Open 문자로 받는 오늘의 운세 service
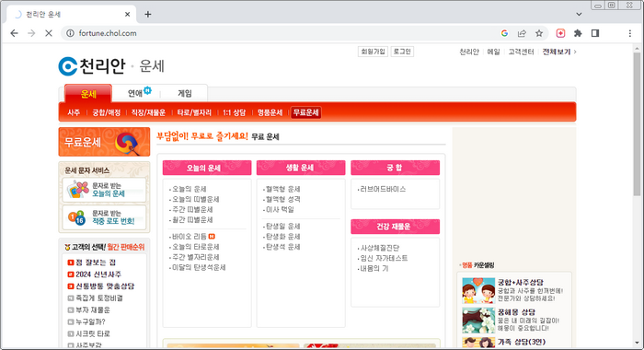 coord(104,190)
